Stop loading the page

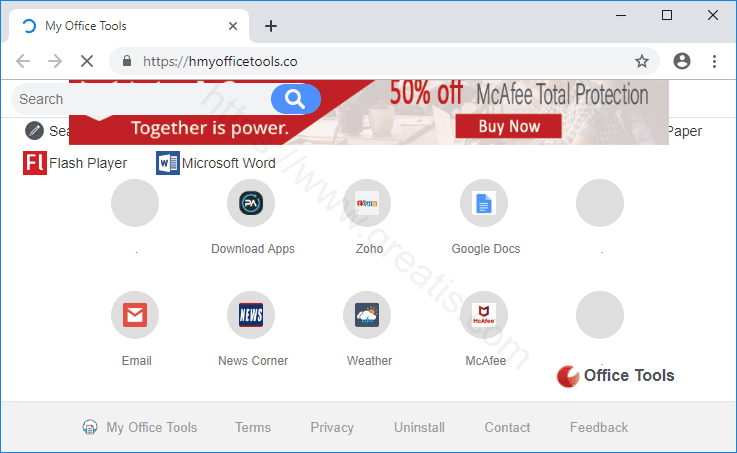click(x=87, y=61)
